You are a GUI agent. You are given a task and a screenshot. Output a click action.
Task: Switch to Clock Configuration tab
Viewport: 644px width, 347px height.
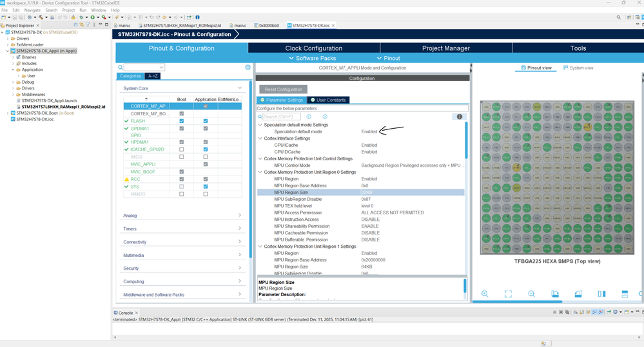click(314, 48)
